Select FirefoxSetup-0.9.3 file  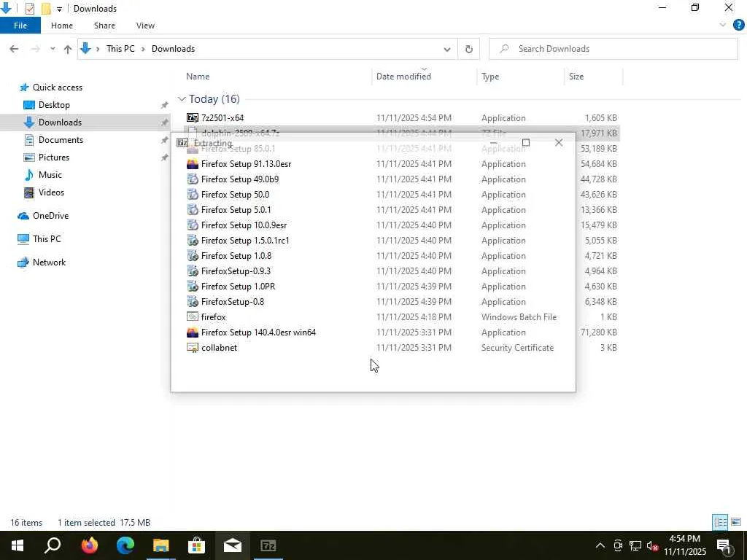click(236, 271)
